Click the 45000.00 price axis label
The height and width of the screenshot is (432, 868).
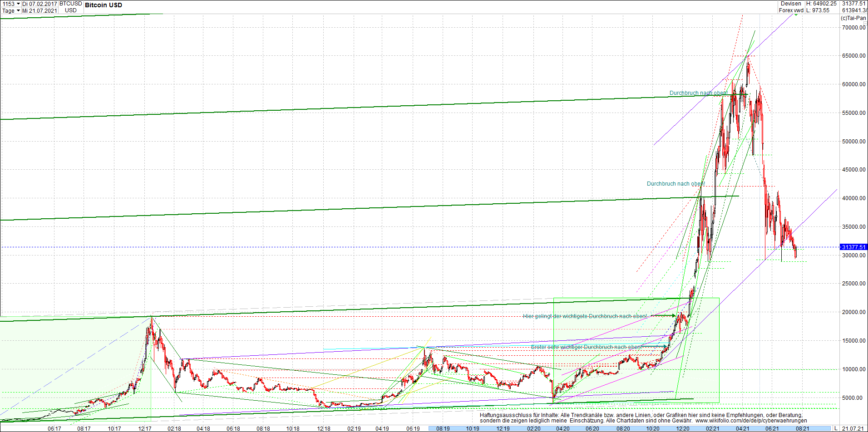(x=854, y=170)
